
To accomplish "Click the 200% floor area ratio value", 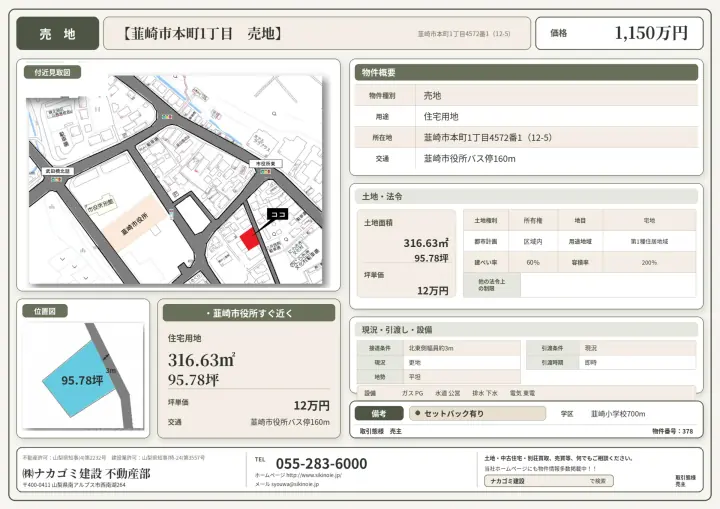I will click(x=649, y=263).
